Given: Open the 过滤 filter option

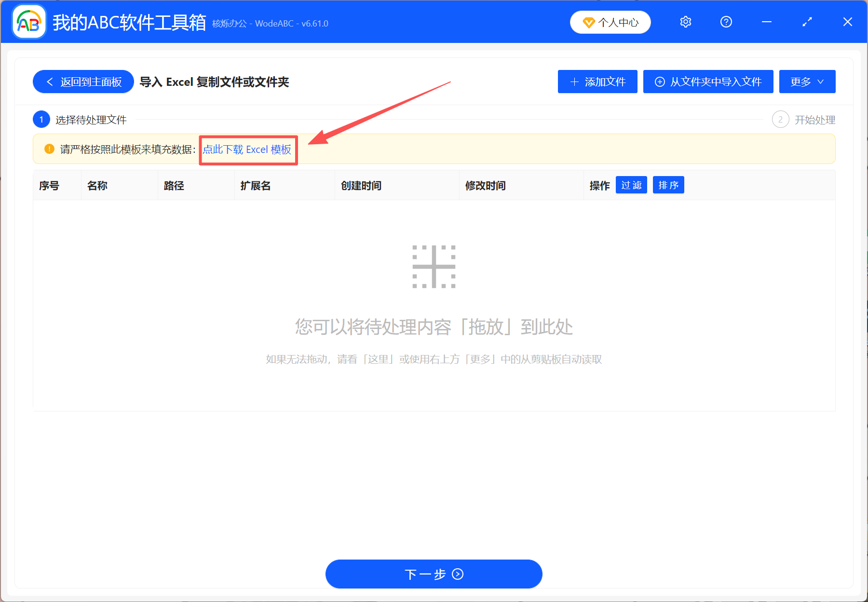Looking at the screenshot, I should pyautogui.click(x=631, y=185).
